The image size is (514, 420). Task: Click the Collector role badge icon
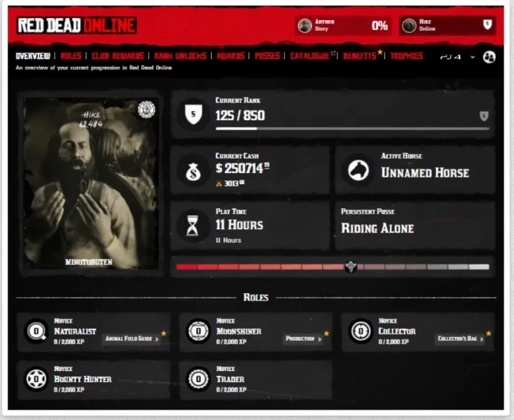[x=360, y=331]
